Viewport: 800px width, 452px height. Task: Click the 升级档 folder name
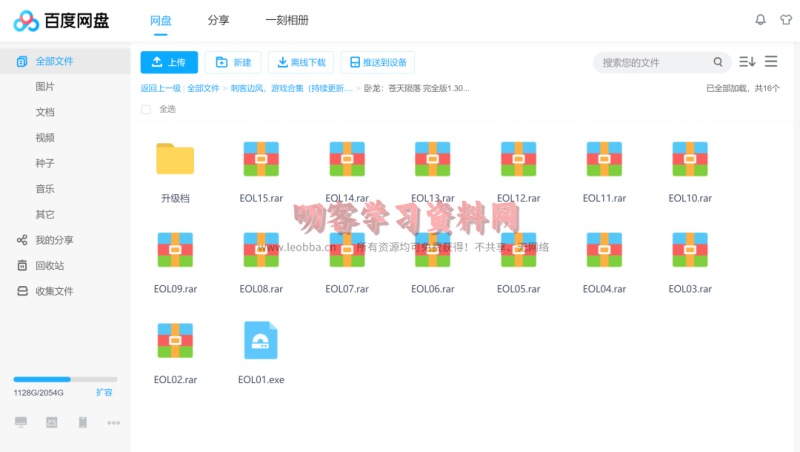pos(175,198)
